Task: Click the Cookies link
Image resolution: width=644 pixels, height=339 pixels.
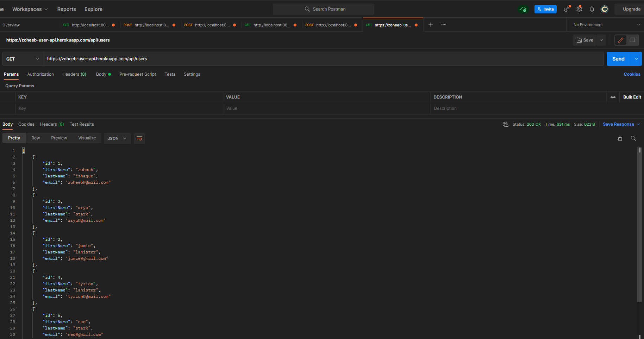Action: tap(632, 74)
